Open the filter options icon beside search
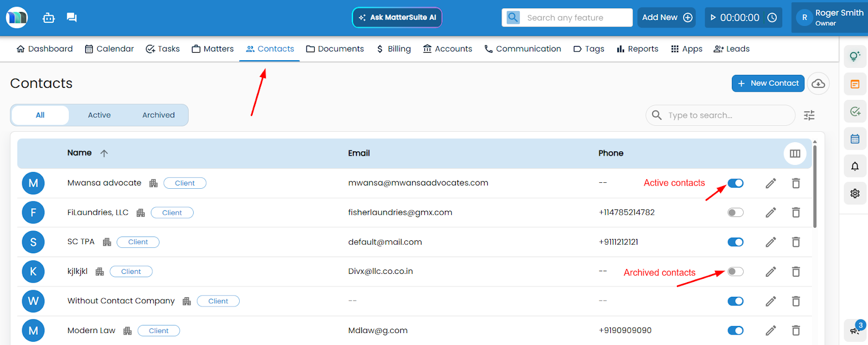The height and width of the screenshot is (345, 868). (809, 115)
